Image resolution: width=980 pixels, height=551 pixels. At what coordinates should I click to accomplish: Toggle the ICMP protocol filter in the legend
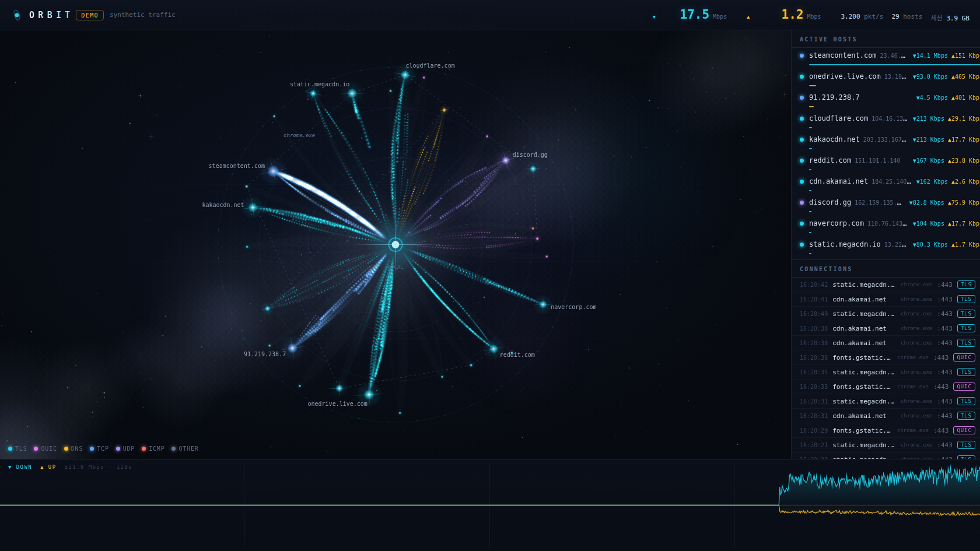click(x=153, y=449)
